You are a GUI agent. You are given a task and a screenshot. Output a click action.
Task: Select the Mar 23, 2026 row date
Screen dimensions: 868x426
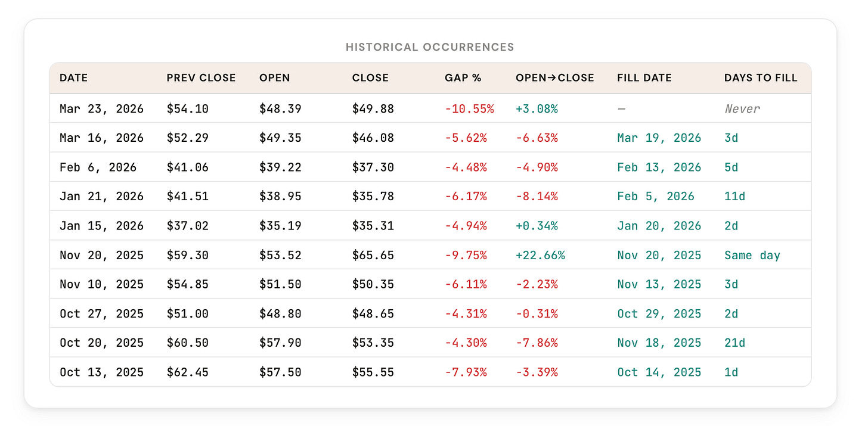point(101,108)
